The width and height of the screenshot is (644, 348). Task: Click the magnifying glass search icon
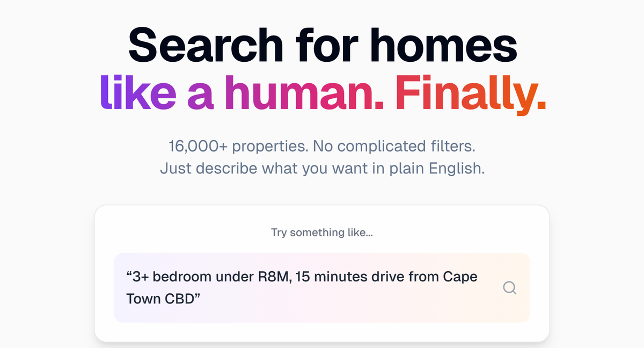[509, 288]
